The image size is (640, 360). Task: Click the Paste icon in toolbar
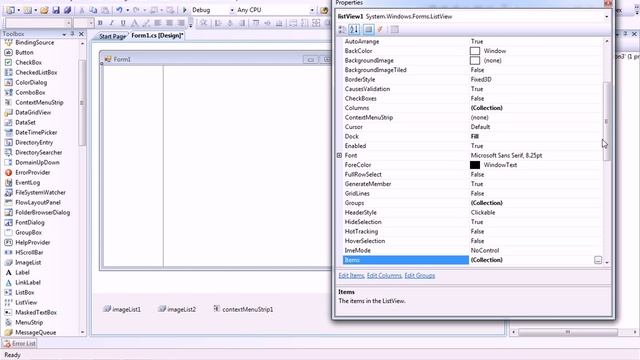pyautogui.click(x=105, y=10)
